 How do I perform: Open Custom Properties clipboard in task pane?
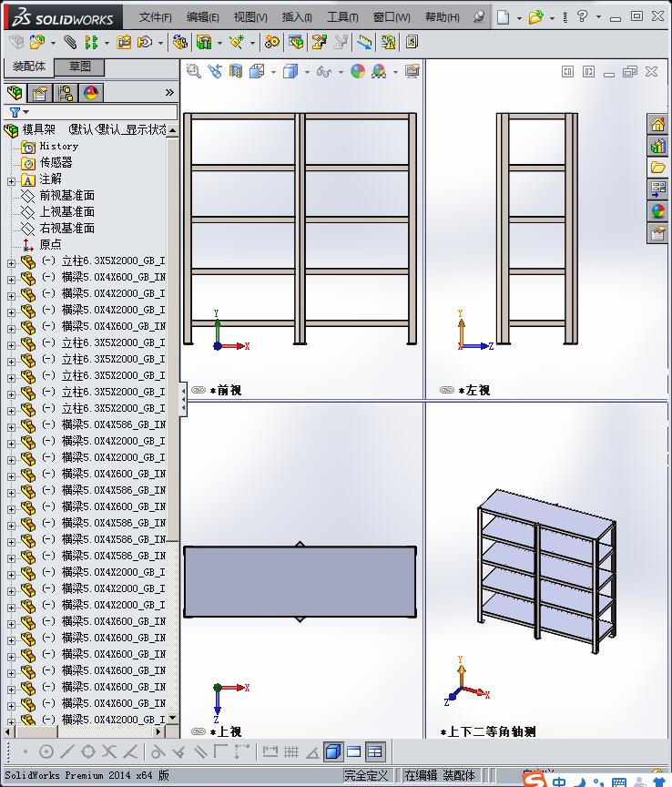tap(657, 233)
